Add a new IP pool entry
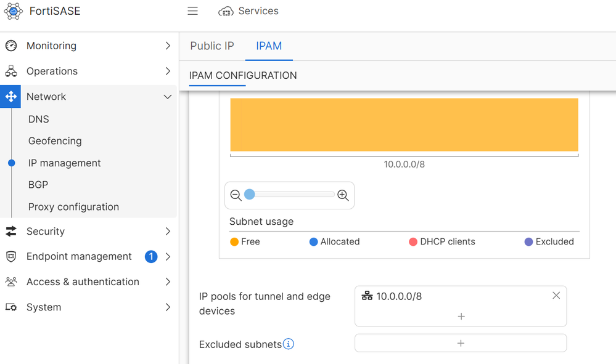 tap(461, 316)
